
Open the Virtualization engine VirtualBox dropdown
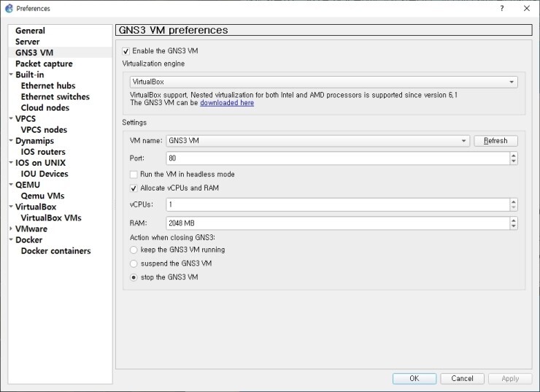(323, 82)
